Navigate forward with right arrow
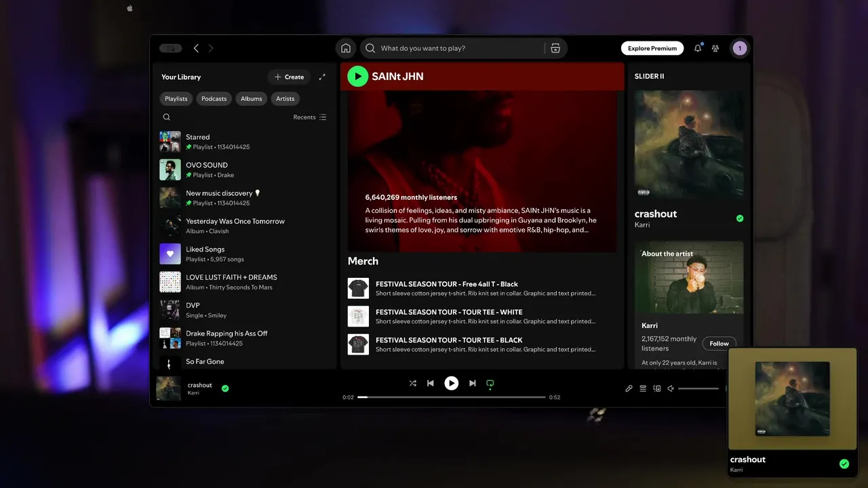 [x=211, y=48]
